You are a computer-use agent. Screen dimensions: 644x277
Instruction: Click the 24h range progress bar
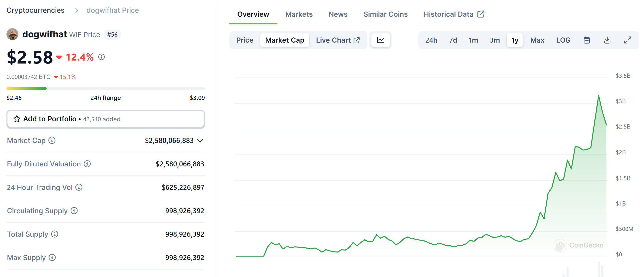coord(106,88)
